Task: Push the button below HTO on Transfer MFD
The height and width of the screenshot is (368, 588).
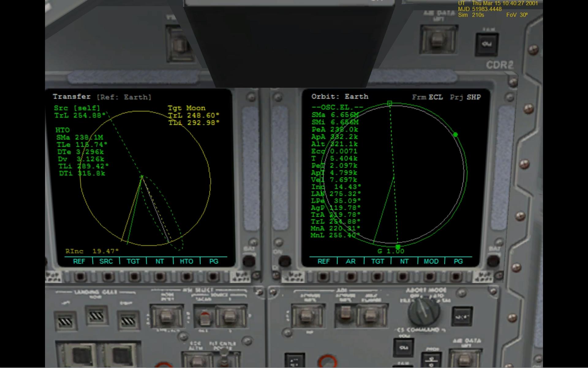Action: 187,277
